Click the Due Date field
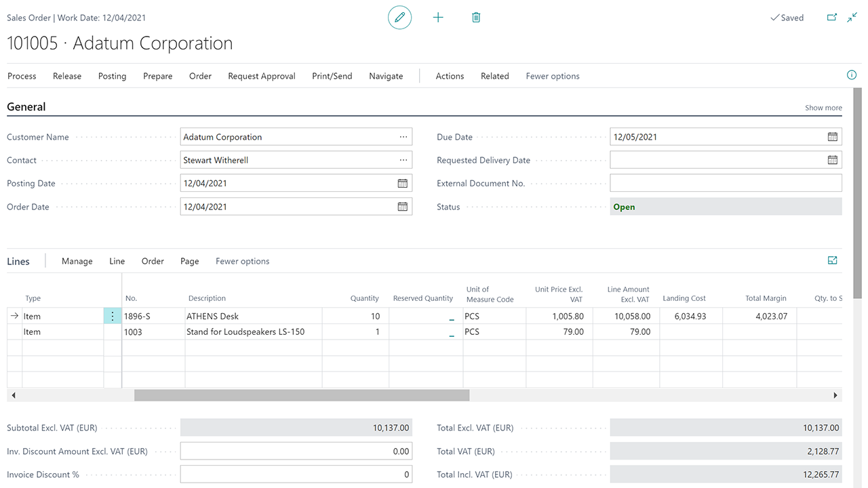 click(x=726, y=137)
